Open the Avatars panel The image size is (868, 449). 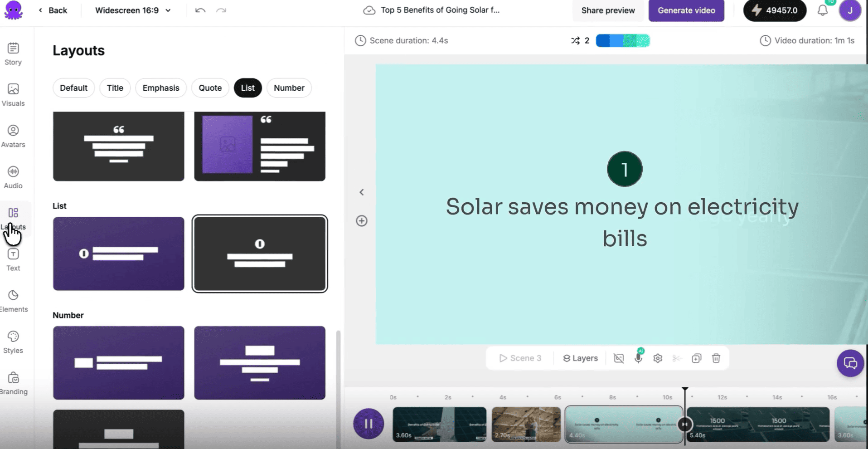(x=13, y=137)
